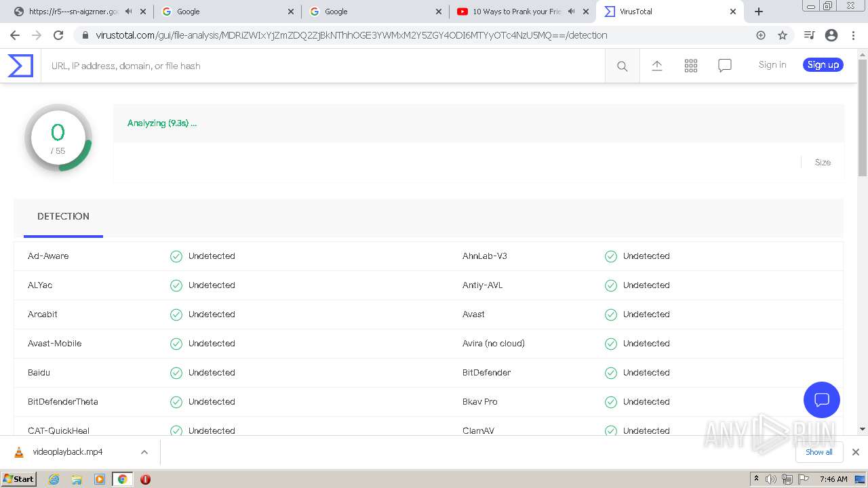This screenshot has width=868, height=488.
Task: Click the Chrome taskbar icon
Action: click(x=122, y=479)
